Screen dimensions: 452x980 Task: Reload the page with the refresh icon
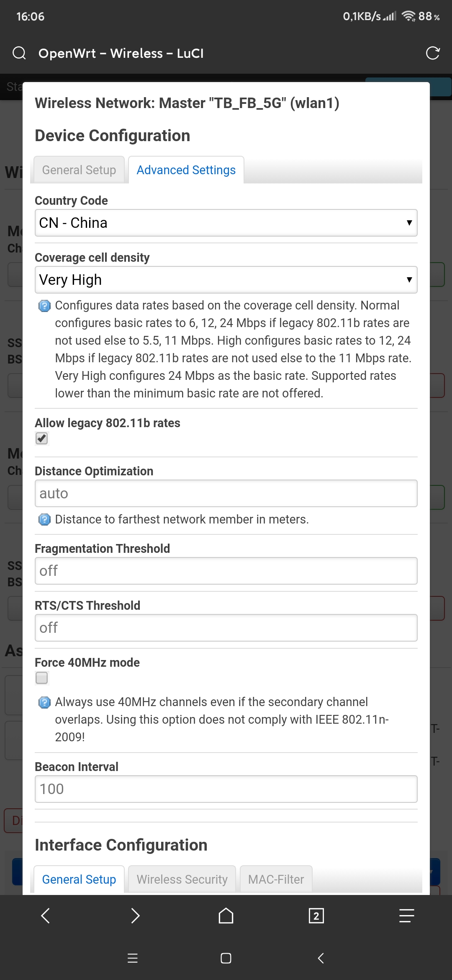click(x=433, y=53)
